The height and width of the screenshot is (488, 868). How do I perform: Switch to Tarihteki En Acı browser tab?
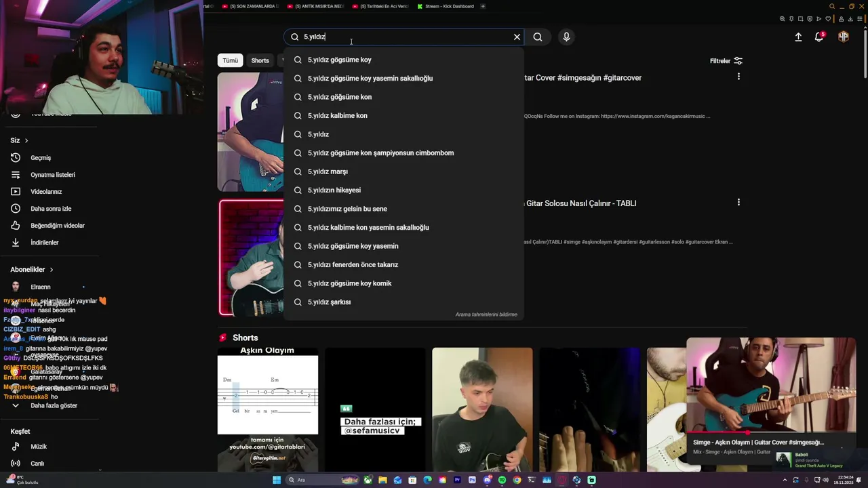pyautogui.click(x=380, y=6)
